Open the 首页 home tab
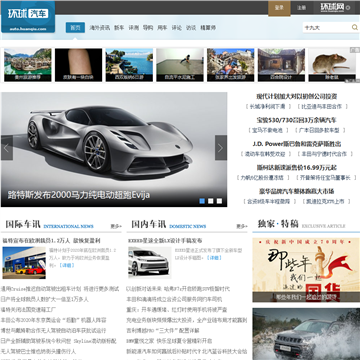Image resolution: width=360 pixels, height=360 pixels. (75, 28)
